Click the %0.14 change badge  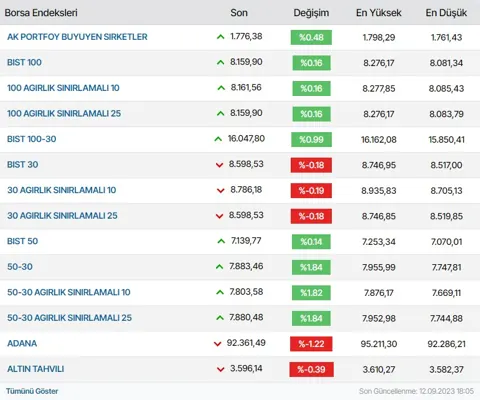pyautogui.click(x=311, y=242)
